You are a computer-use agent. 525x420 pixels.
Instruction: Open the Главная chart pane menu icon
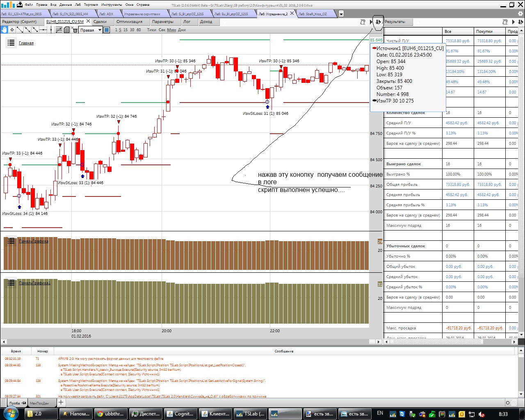point(11,43)
